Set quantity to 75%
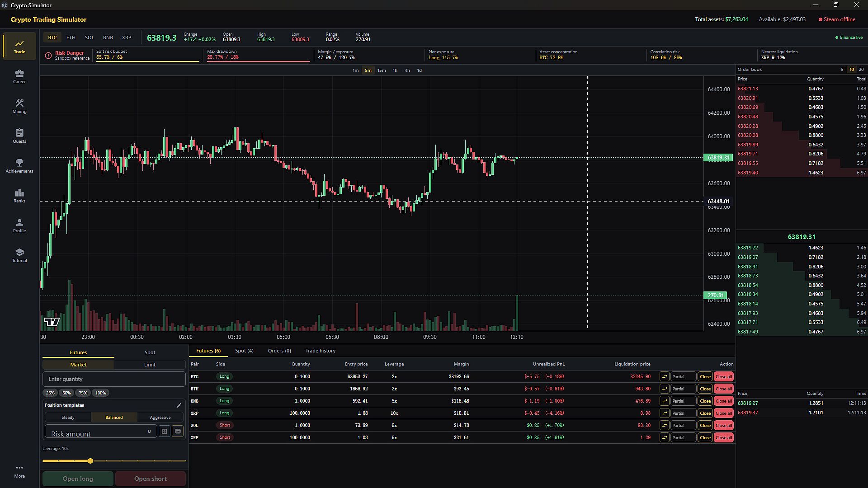This screenshot has width=868, height=488. [83, 393]
